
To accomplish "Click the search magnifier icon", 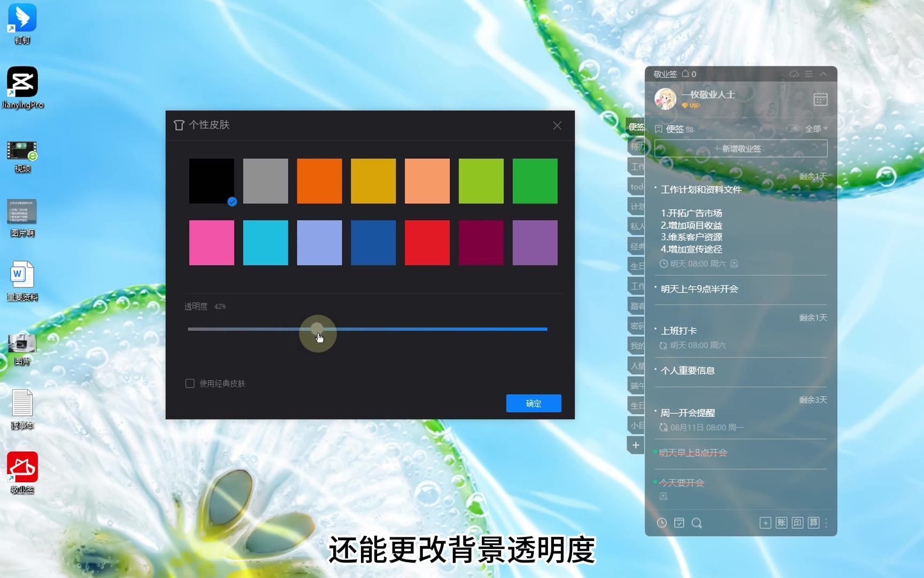I will [697, 523].
